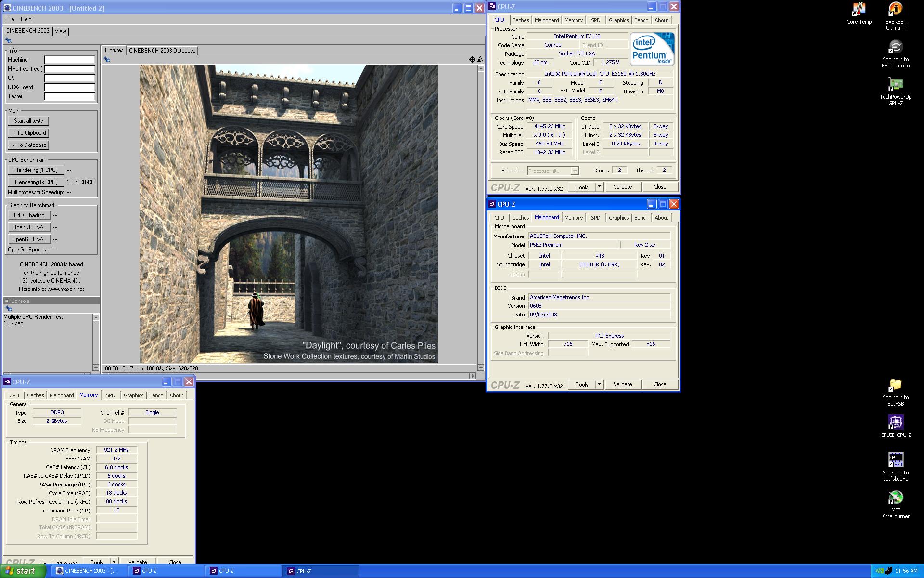Image resolution: width=924 pixels, height=578 pixels.
Task: Open About tab in CPU-Z Mainboard window
Action: tap(661, 218)
